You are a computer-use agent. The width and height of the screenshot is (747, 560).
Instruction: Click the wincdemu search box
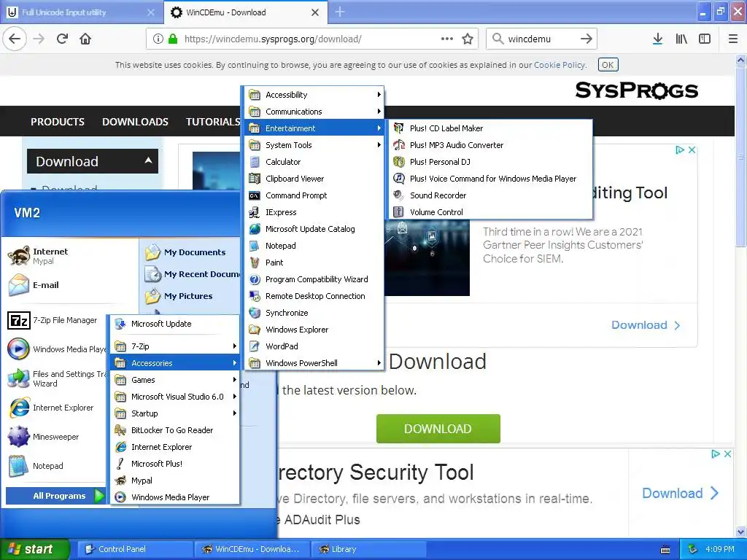pyautogui.click(x=541, y=39)
